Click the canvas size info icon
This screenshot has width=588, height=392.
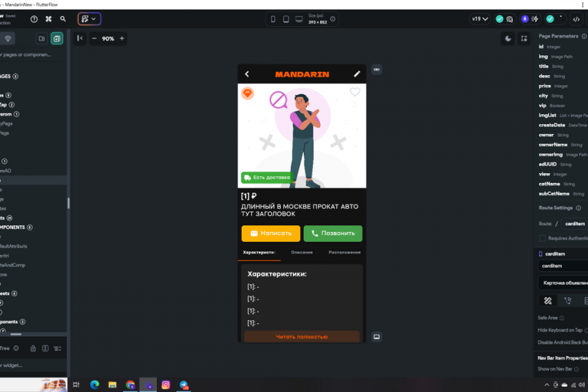click(x=333, y=19)
